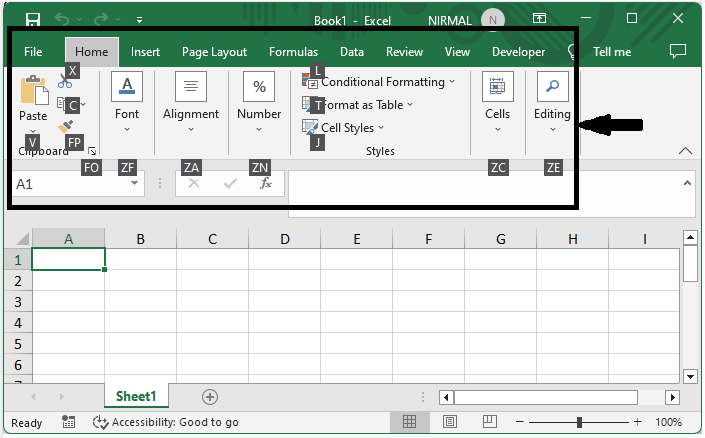Copy the selection with Copy icon
The height and width of the screenshot is (438, 705).
[x=64, y=104]
